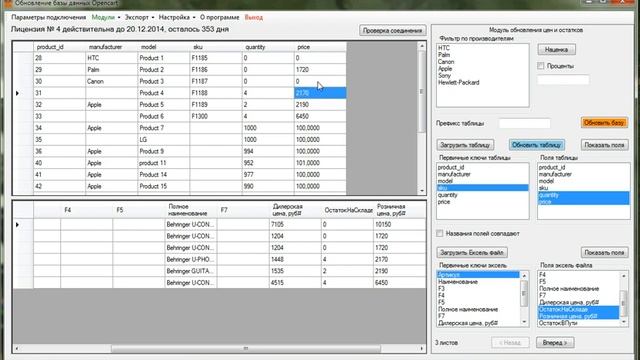Click the markup value input field below Проценты
The image size is (640, 360).
click(563, 80)
